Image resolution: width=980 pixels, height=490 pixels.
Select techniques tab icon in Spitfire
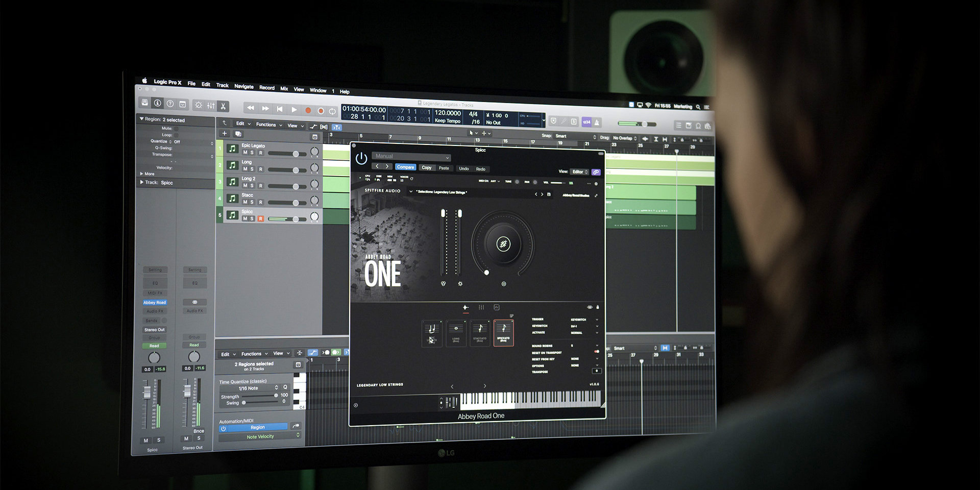coord(465,307)
